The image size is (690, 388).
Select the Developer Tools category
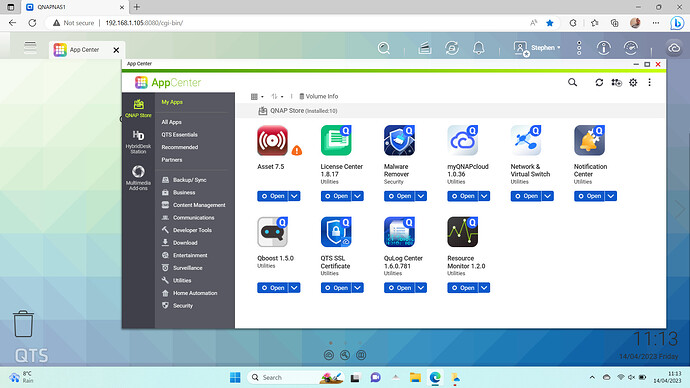coord(187,230)
